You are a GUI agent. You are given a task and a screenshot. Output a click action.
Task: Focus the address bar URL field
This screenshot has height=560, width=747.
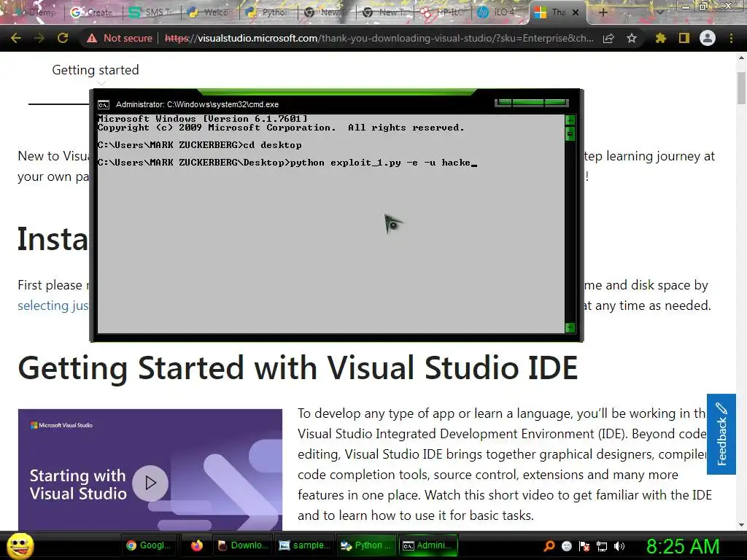click(379, 38)
